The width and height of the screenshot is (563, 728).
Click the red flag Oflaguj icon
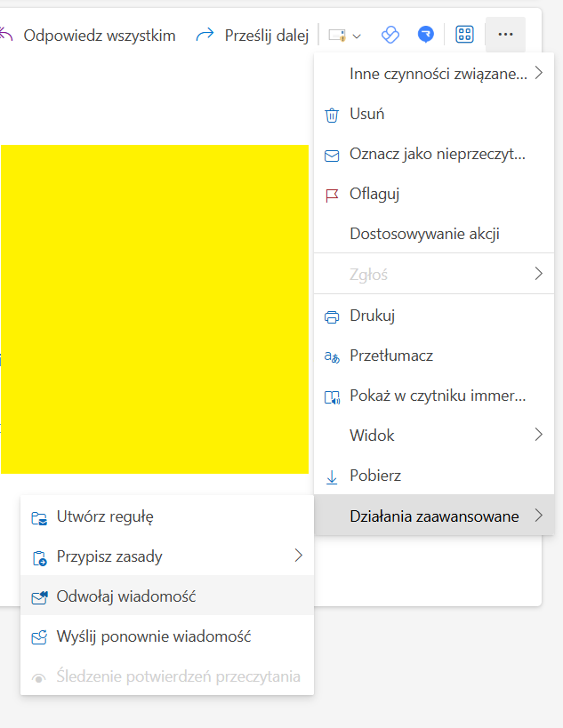[332, 196]
